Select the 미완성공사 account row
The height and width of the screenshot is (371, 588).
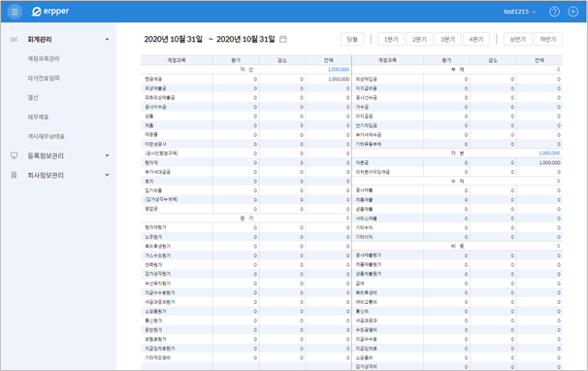coord(246,144)
